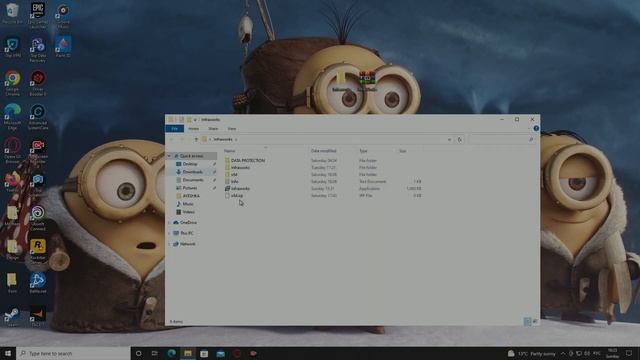640x360 pixels.
Task: Select Epic Games Launcher desktop icon
Action: [x=38, y=15]
